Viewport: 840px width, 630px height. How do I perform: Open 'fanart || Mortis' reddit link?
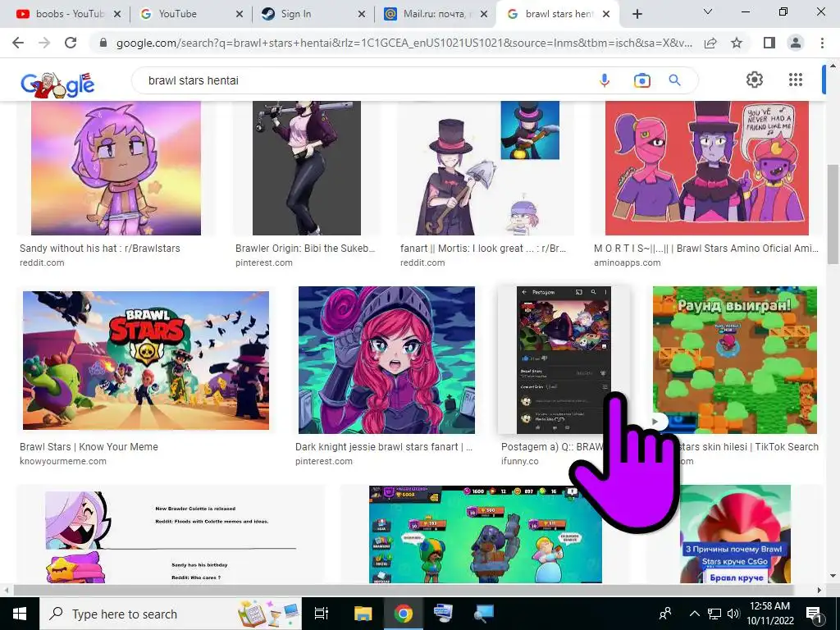click(483, 249)
